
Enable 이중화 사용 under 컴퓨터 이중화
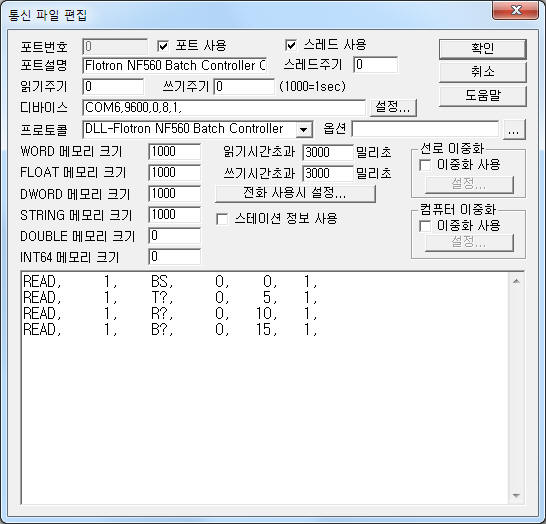(x=425, y=226)
